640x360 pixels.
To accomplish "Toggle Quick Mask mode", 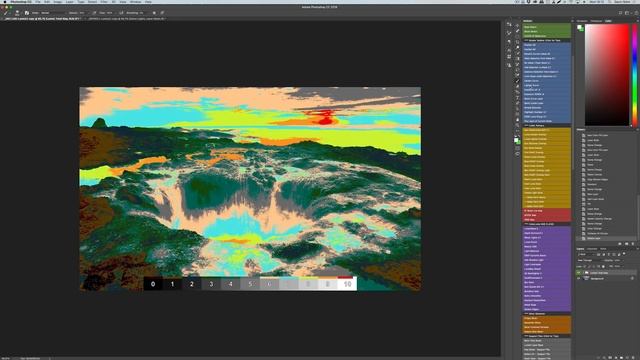I will (518, 148).
